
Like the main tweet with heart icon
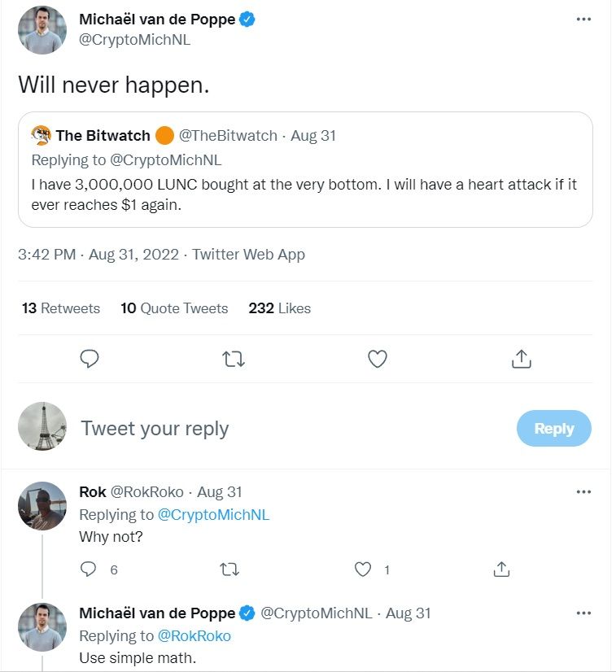(378, 359)
